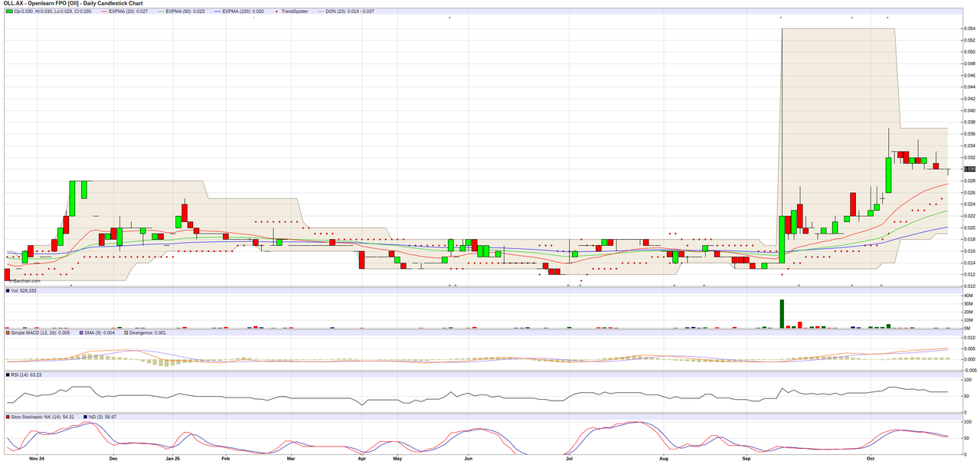Click the Jan 25 date label
The image size is (980, 471).
coord(173,459)
